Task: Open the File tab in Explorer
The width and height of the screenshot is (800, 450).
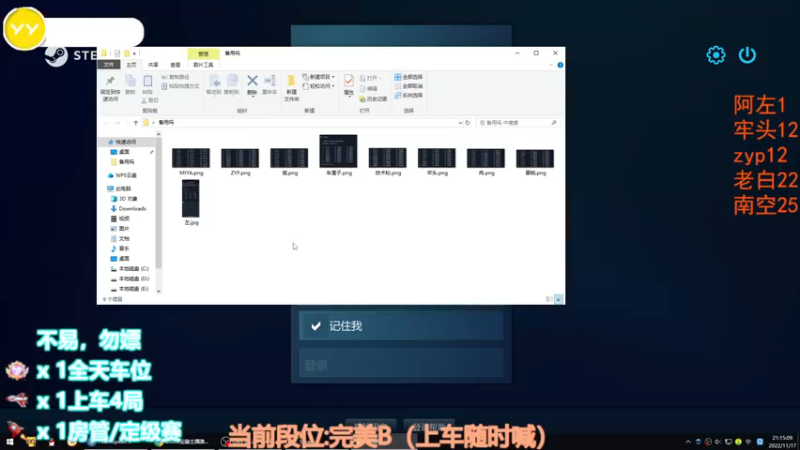Action: [109, 65]
